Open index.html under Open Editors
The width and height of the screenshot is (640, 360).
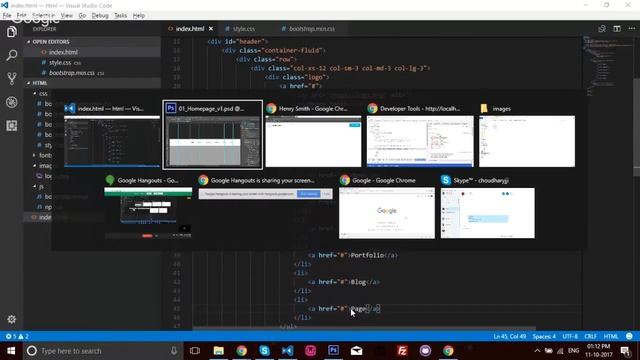(x=92, y=52)
